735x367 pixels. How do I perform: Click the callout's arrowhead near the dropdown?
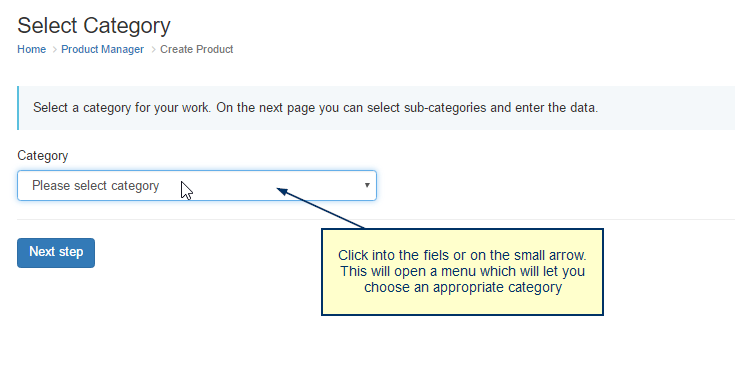[x=282, y=190]
